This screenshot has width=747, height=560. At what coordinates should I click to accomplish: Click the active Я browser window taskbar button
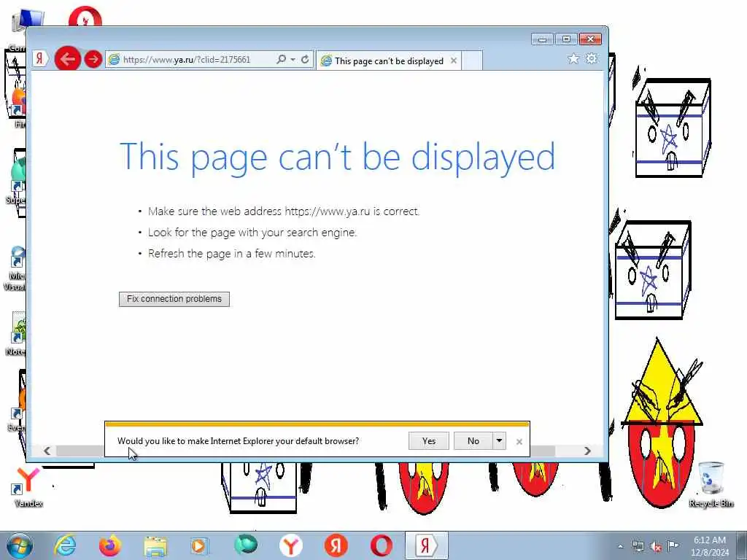[426, 545]
